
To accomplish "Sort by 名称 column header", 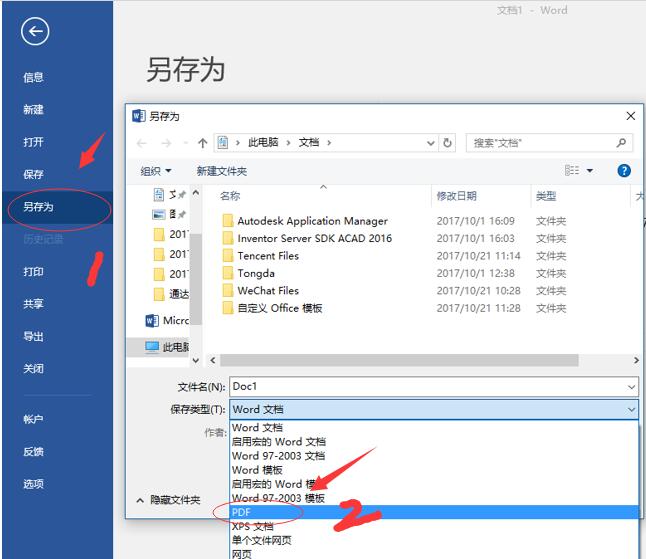I will [230, 196].
